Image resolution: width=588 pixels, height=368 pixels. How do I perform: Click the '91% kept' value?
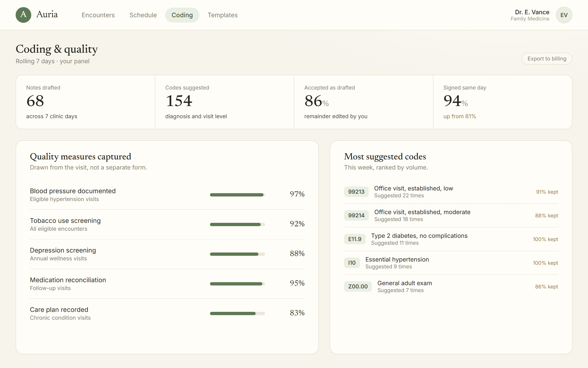point(547,192)
